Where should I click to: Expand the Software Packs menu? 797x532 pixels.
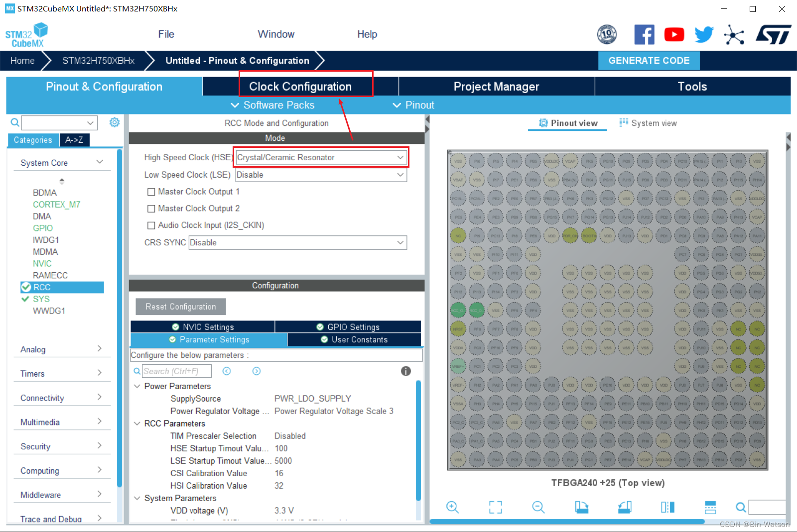tap(272, 105)
